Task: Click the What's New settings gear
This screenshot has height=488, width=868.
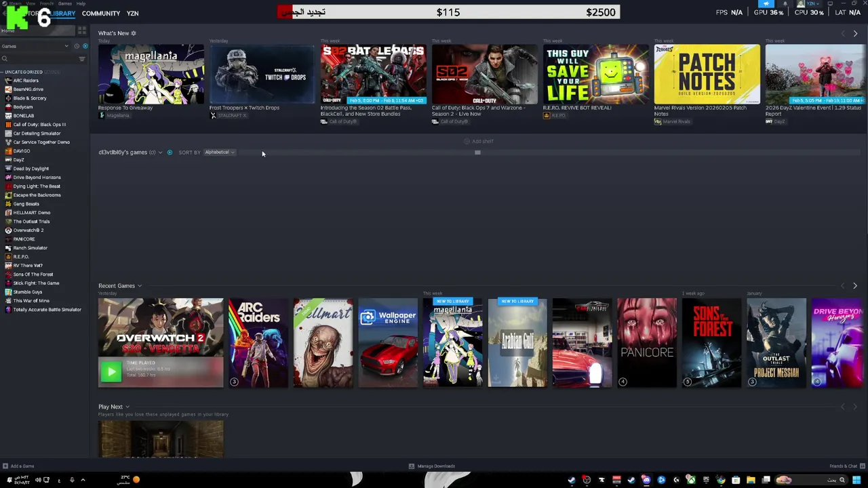Action: click(134, 33)
